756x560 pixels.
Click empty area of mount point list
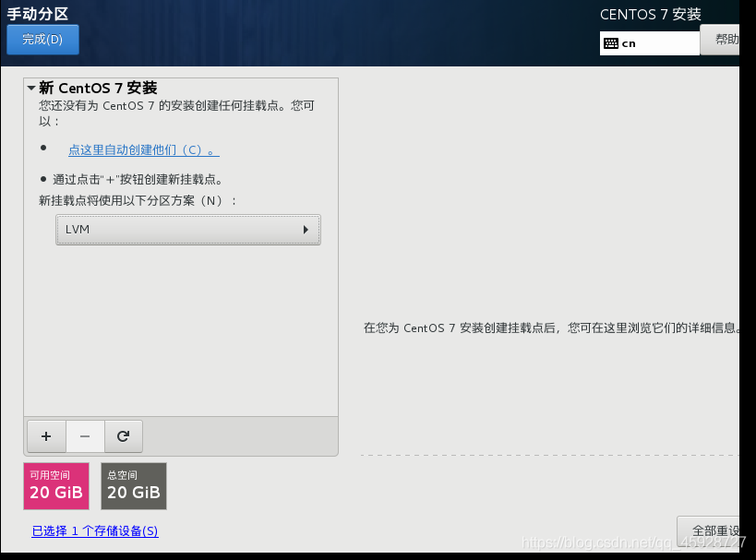[x=180, y=332]
